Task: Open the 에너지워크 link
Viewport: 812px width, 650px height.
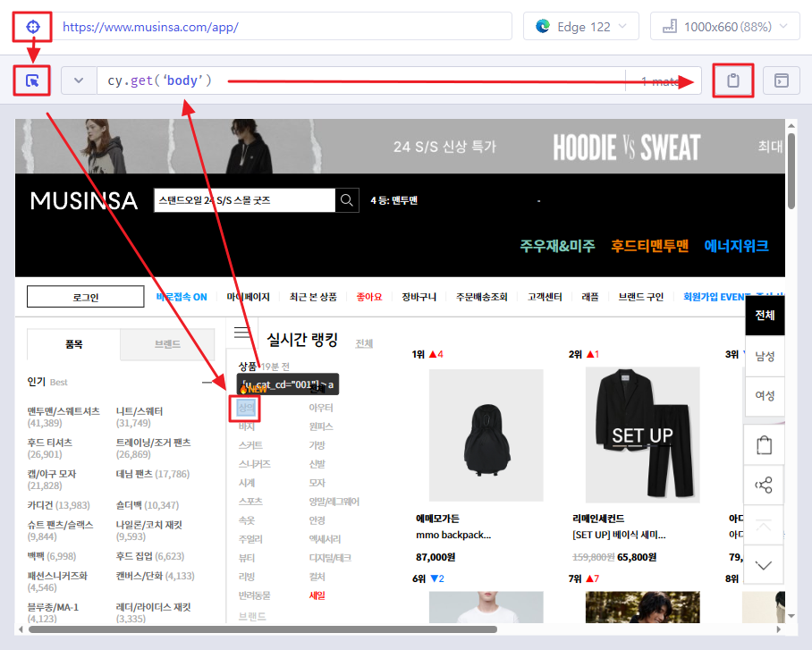Action: 736,246
